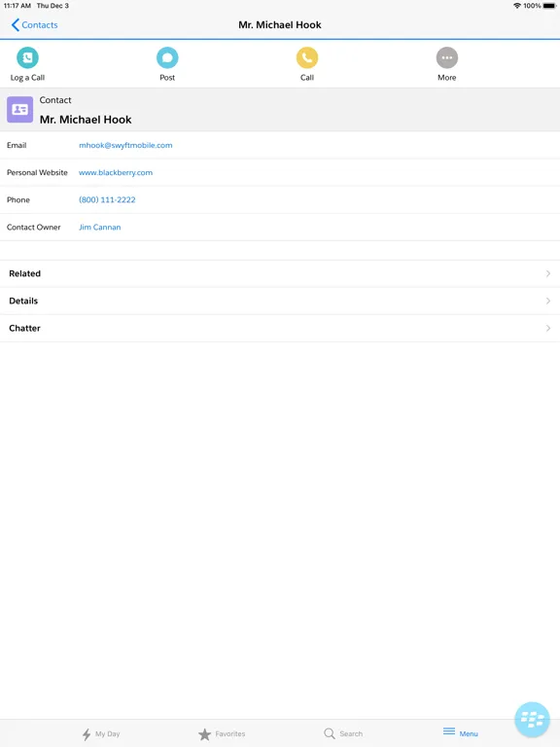Open the BlackBerry floating launcher button
560x747 pixels.
point(532,720)
